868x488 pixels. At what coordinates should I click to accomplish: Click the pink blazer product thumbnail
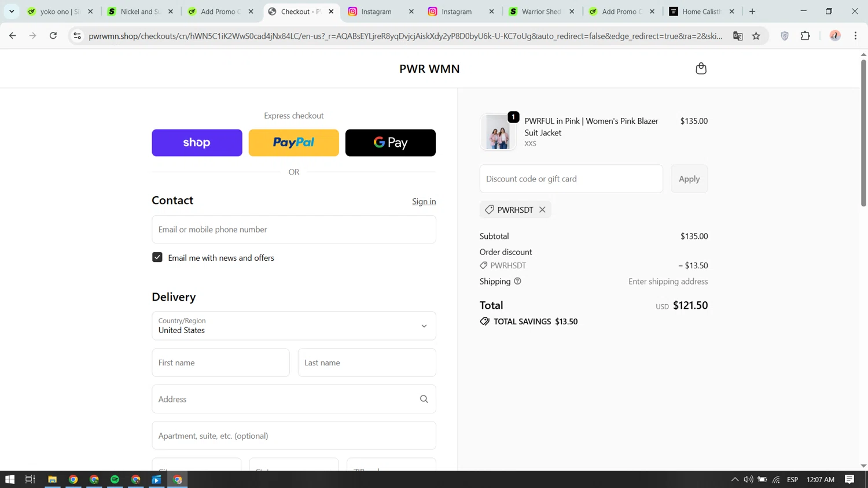point(498,132)
